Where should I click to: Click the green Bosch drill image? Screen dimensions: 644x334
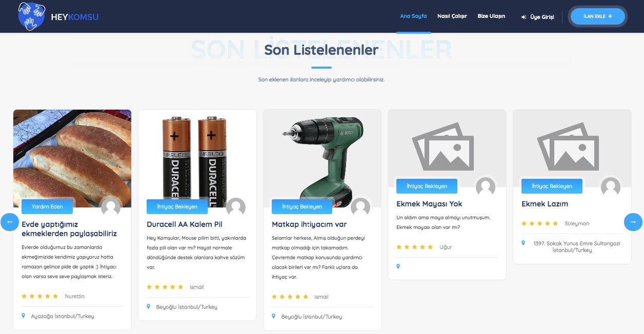[323, 158]
